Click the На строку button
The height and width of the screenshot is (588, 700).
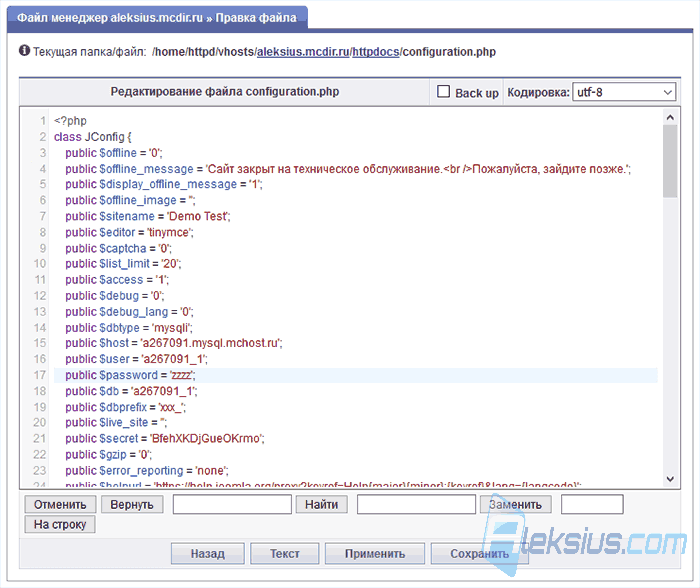coord(60,524)
